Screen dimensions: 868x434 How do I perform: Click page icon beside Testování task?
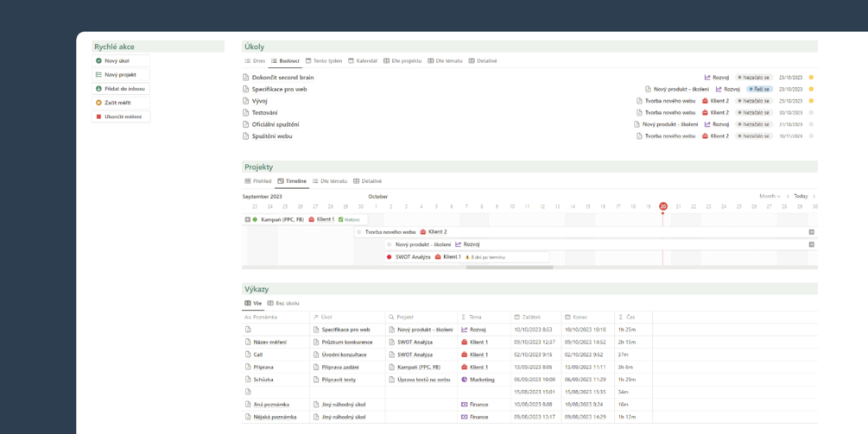pyautogui.click(x=246, y=113)
